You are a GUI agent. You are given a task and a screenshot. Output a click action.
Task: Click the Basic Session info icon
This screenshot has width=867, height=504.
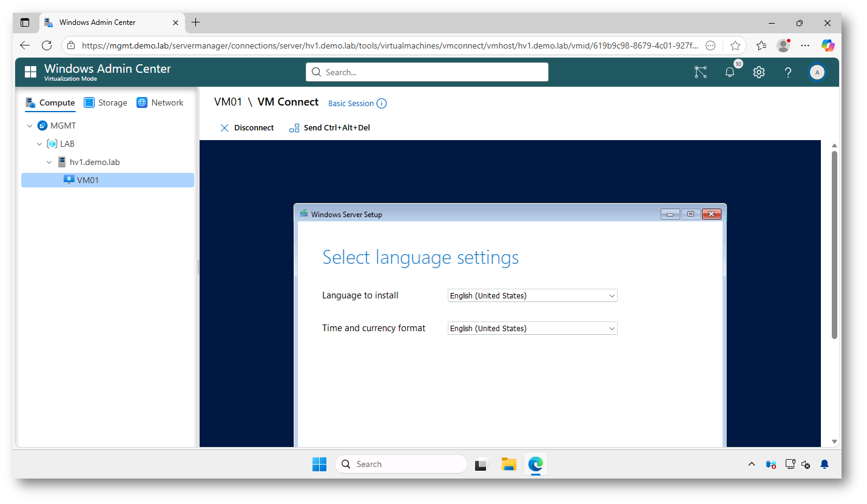point(382,103)
